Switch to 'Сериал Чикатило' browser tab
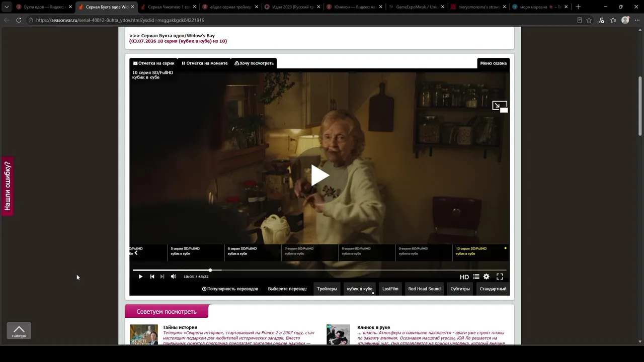The image size is (644, 362). [x=169, y=7]
